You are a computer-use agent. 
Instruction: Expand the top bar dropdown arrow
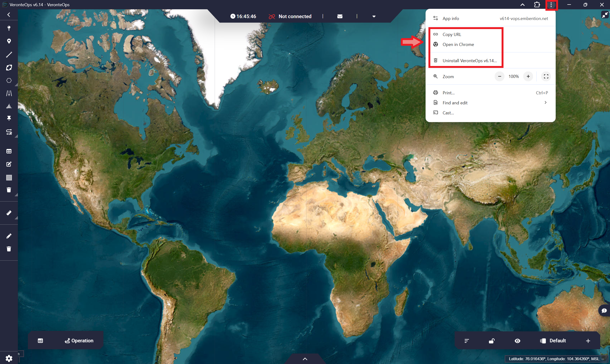pyautogui.click(x=374, y=16)
